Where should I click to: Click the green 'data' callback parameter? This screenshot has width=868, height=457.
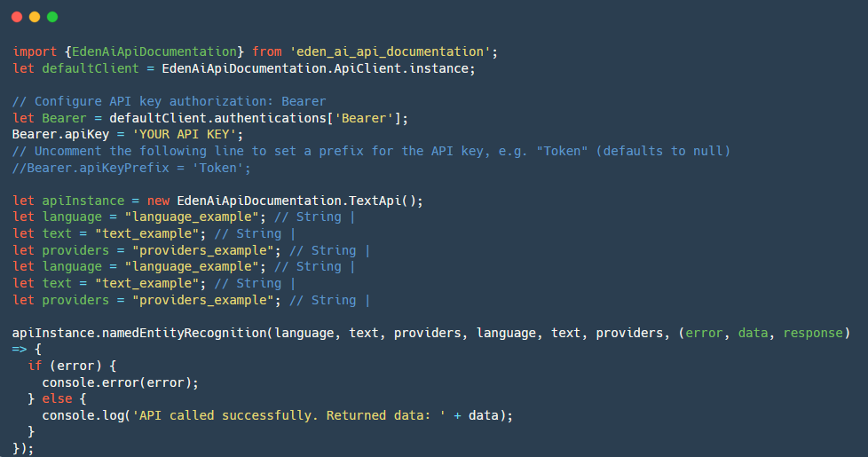753,333
